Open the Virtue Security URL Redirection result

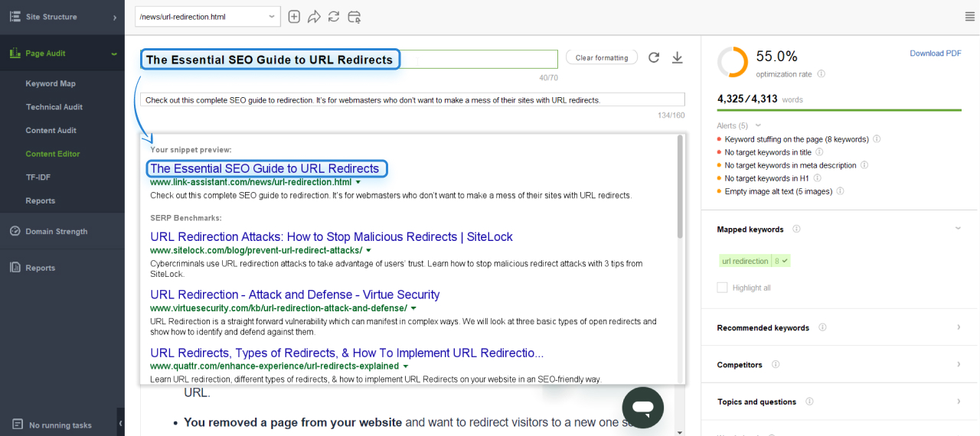click(x=295, y=294)
